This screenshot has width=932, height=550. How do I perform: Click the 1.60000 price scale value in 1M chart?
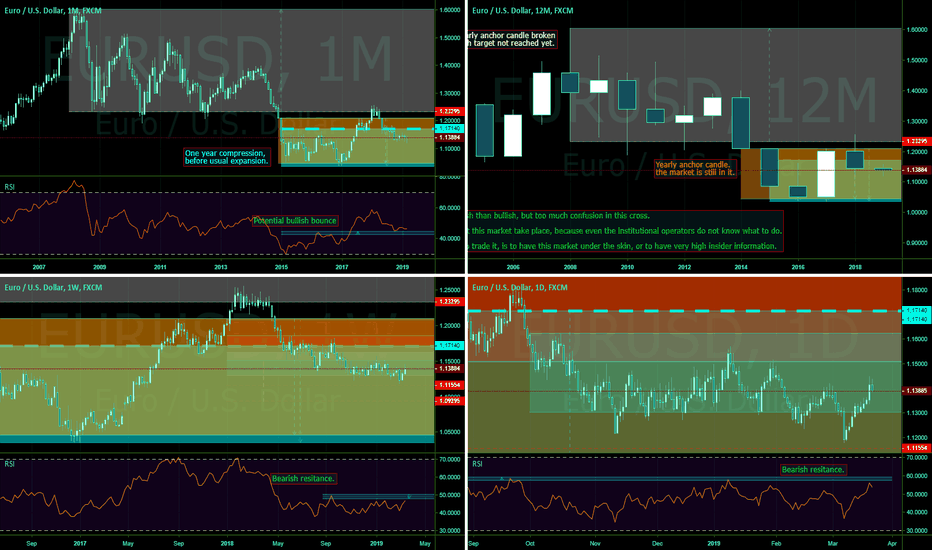(x=449, y=10)
